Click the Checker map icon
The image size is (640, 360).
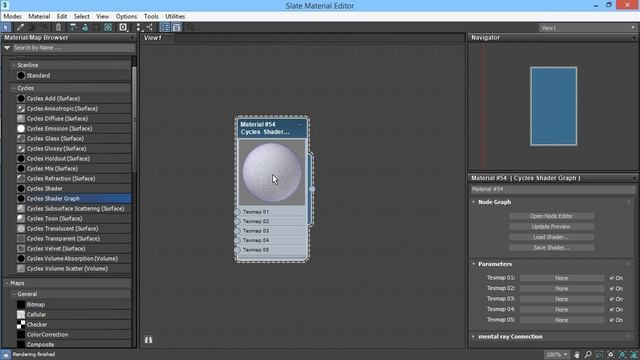(21, 324)
